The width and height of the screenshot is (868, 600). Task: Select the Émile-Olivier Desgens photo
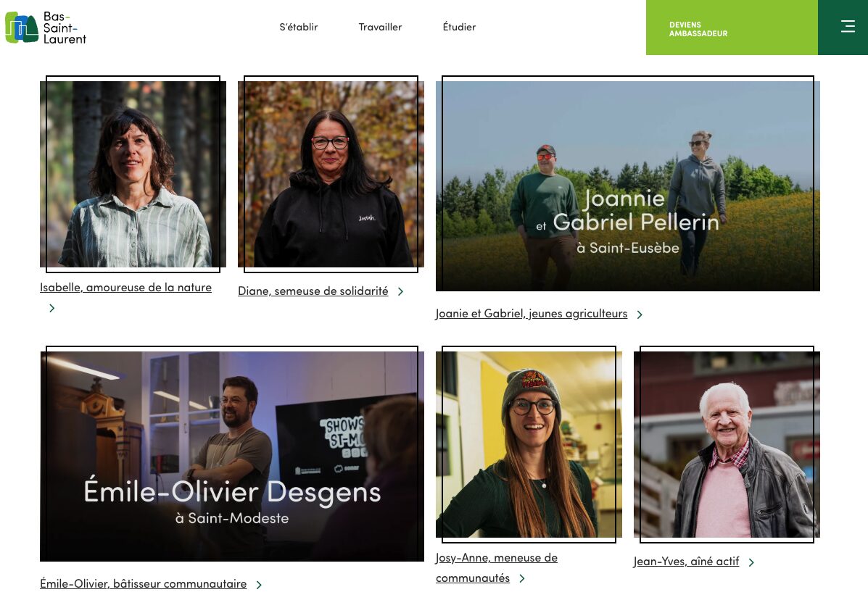click(232, 457)
